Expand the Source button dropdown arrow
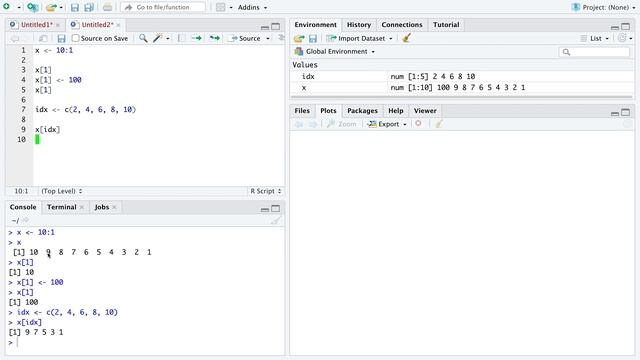Viewport: 640px width, 360px height. coord(268,38)
